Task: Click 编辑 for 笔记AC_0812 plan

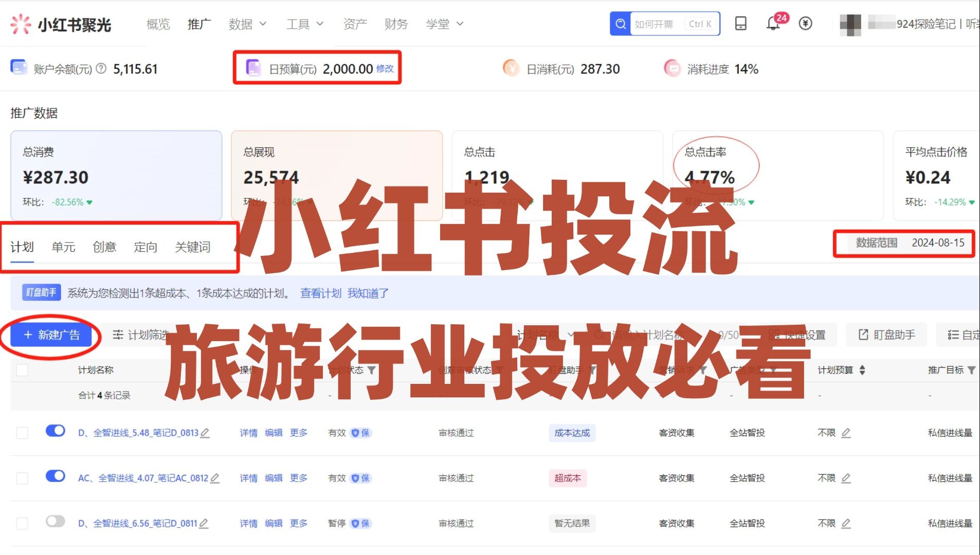Action: [274, 478]
